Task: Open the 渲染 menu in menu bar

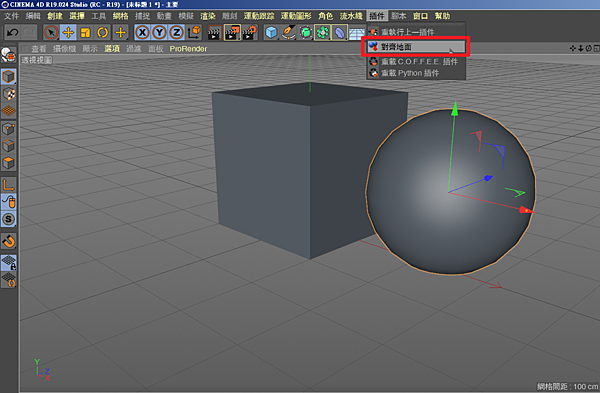Action: click(208, 16)
